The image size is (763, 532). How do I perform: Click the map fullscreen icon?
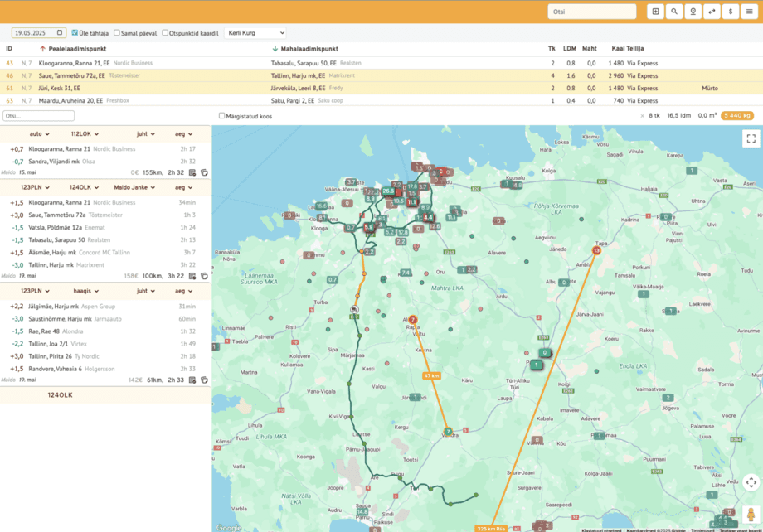click(x=751, y=138)
